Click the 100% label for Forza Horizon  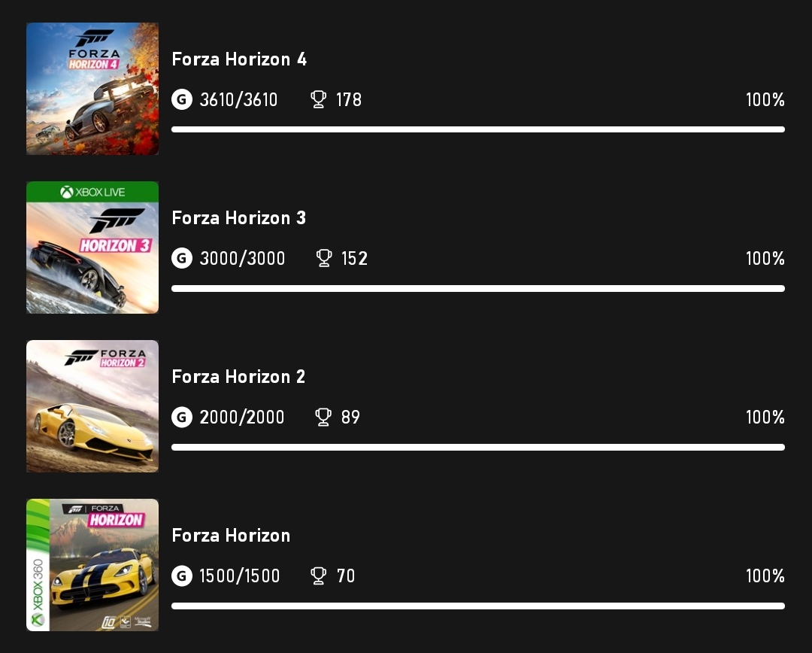click(764, 576)
